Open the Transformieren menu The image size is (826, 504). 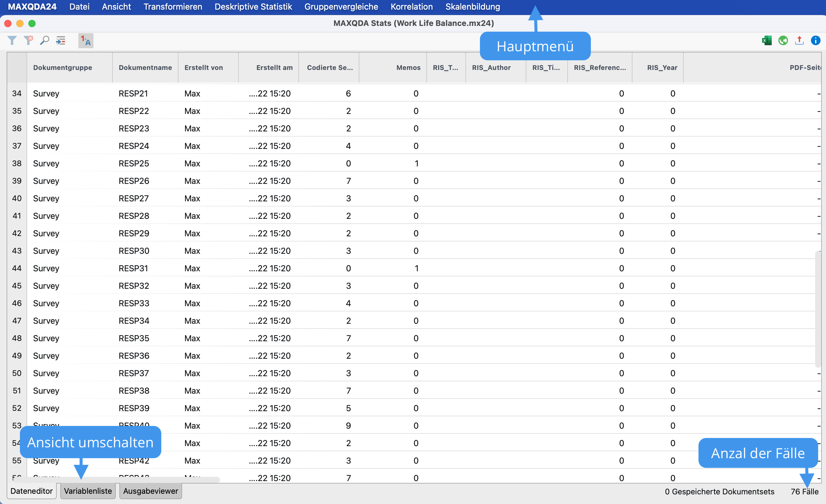pos(173,7)
